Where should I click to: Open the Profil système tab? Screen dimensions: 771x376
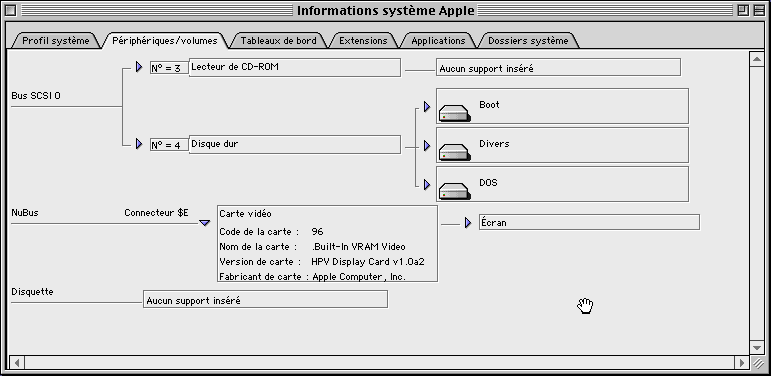click(56, 41)
